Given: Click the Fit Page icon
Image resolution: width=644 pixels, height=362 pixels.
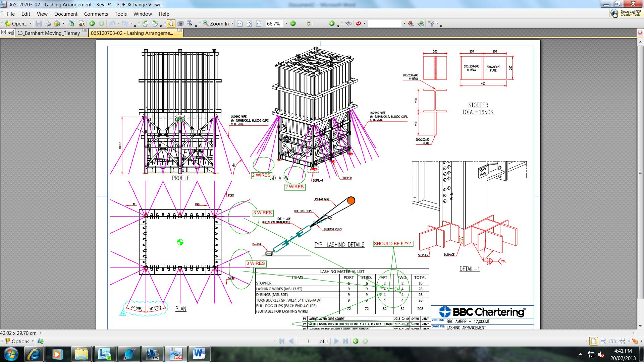Looking at the screenshot, I should [249, 23].
